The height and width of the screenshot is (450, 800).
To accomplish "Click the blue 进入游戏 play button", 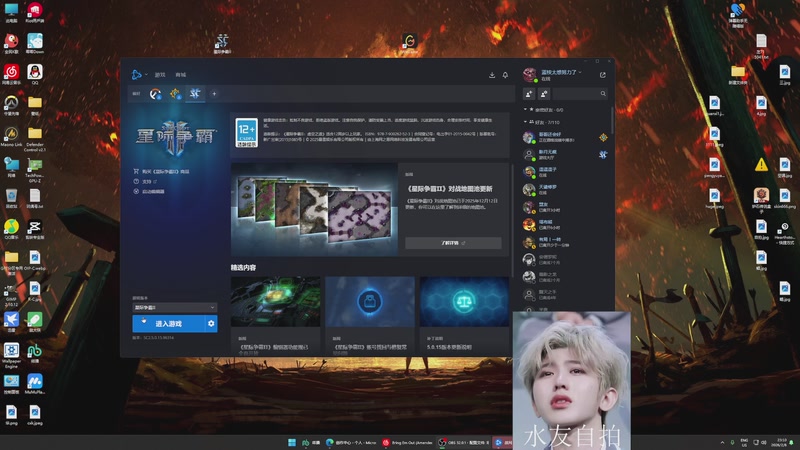I will (168, 324).
